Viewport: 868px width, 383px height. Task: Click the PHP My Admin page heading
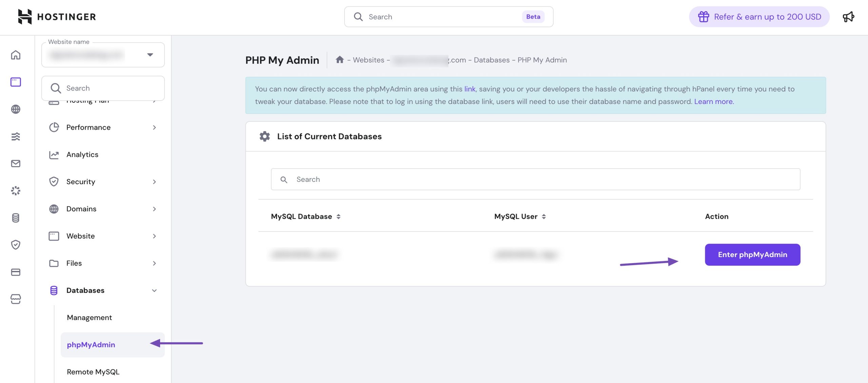(282, 60)
